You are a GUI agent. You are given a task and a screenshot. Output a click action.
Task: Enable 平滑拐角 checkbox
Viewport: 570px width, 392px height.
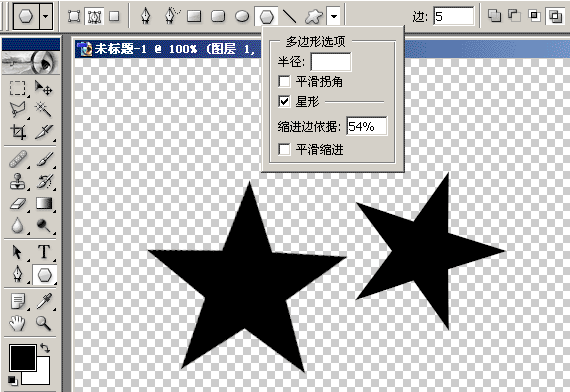284,81
